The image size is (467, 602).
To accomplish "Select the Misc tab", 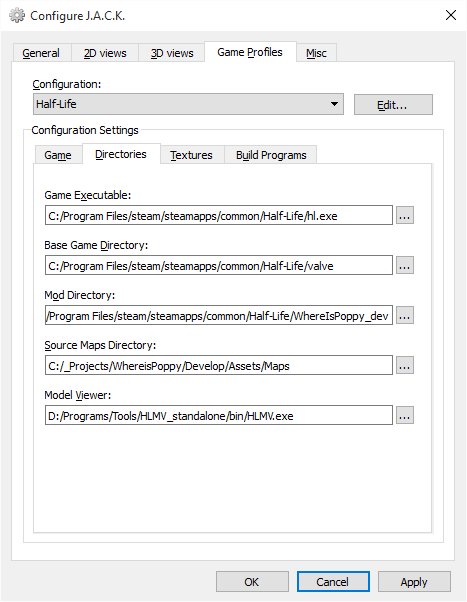I will tap(316, 53).
